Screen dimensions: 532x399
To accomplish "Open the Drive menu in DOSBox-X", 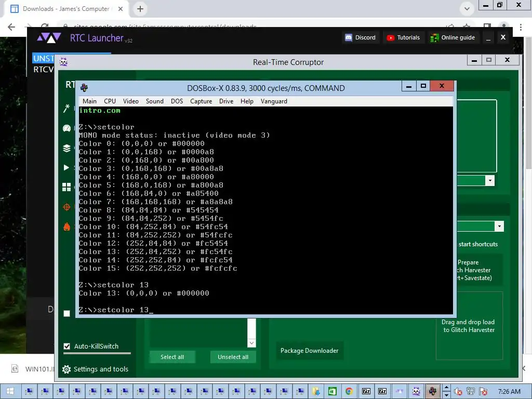I will (x=227, y=101).
